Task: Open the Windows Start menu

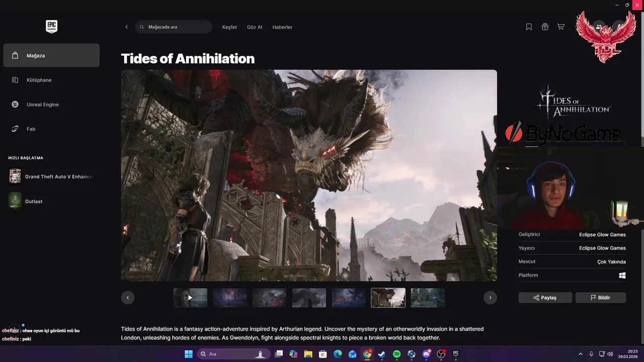Action: 189,354
